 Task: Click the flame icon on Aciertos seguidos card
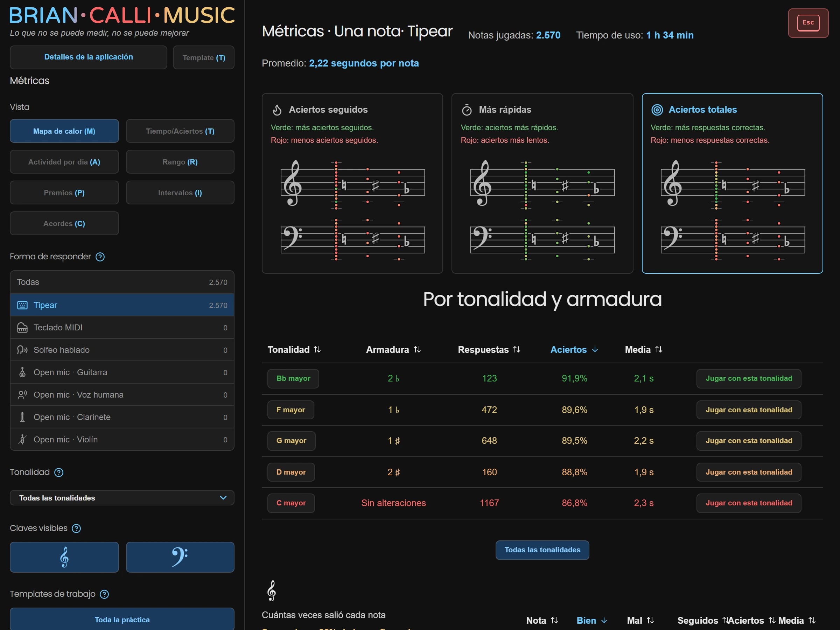click(277, 110)
